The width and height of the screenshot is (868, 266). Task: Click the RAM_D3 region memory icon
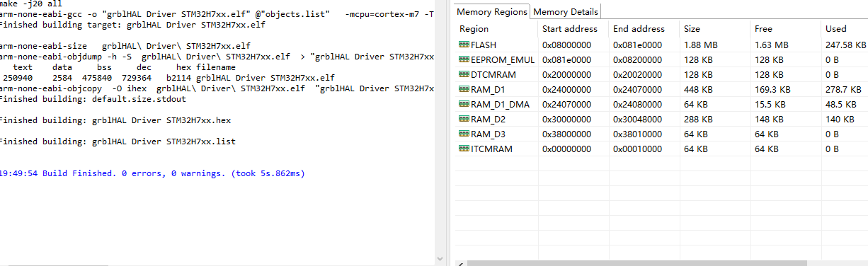coord(464,134)
